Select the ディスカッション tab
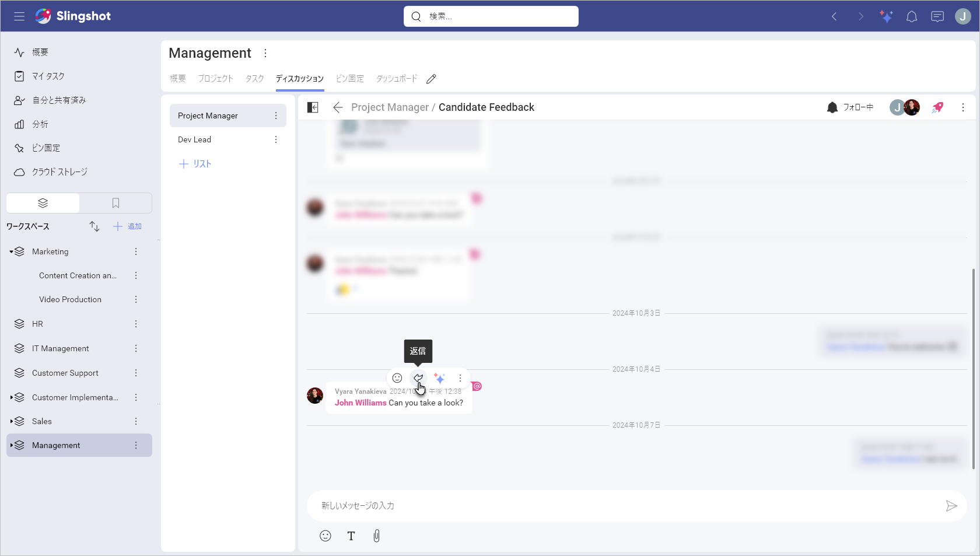The image size is (980, 556). [x=300, y=79]
